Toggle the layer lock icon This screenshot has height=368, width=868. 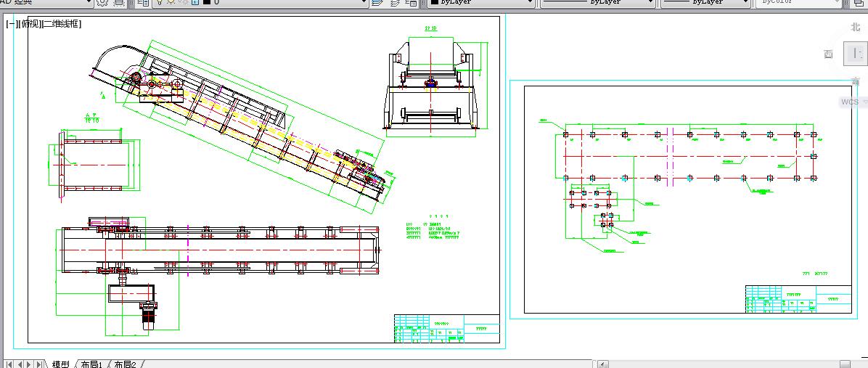click(x=195, y=2)
